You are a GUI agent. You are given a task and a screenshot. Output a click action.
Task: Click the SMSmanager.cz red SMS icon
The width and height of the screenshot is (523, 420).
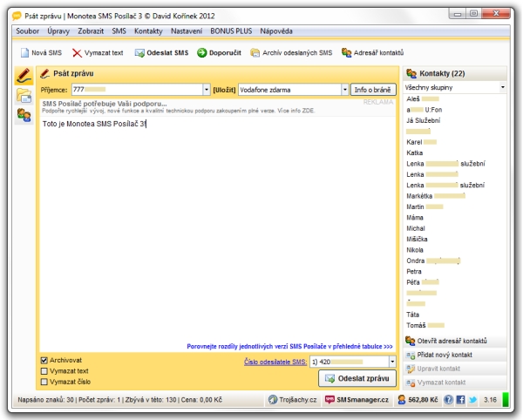point(329,399)
